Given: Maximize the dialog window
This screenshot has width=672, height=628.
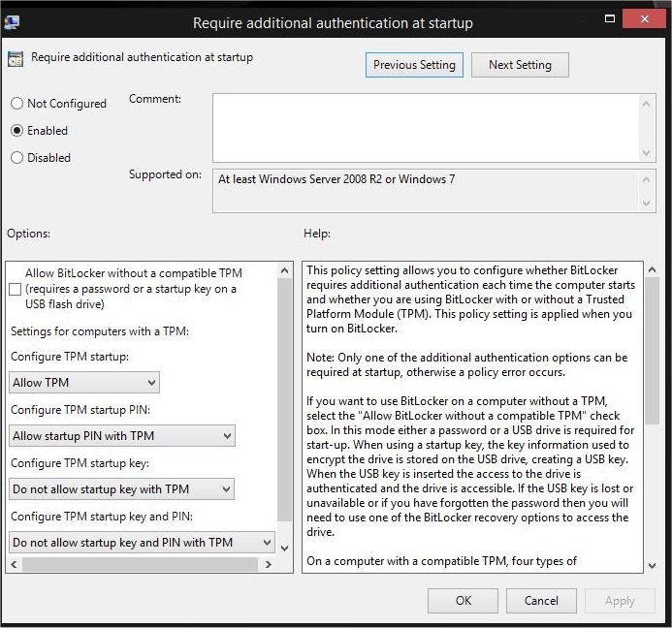Looking at the screenshot, I should [x=609, y=18].
